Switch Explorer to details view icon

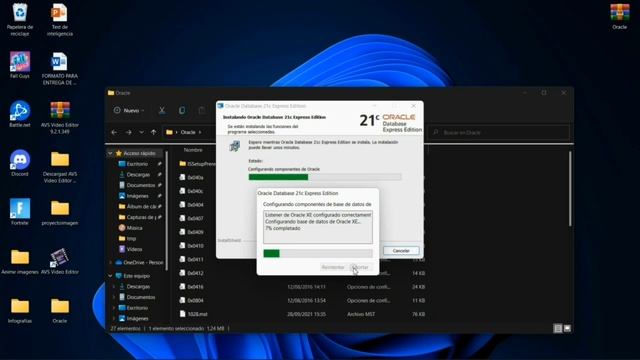[558, 328]
